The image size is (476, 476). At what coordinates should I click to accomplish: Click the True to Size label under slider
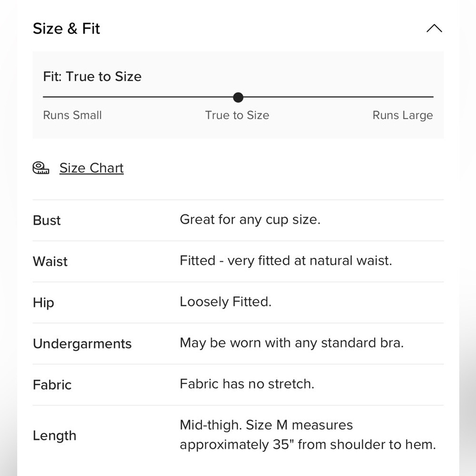pyautogui.click(x=237, y=115)
